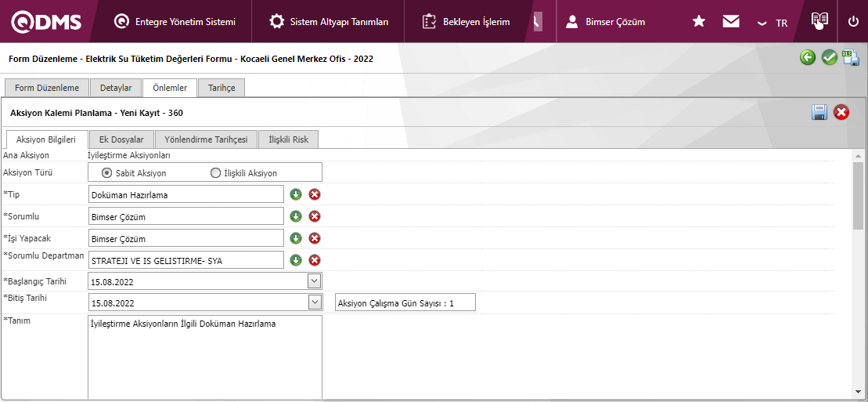Click the red cancel icon beside save
Viewport: 868px width, 402px height.
(x=841, y=112)
